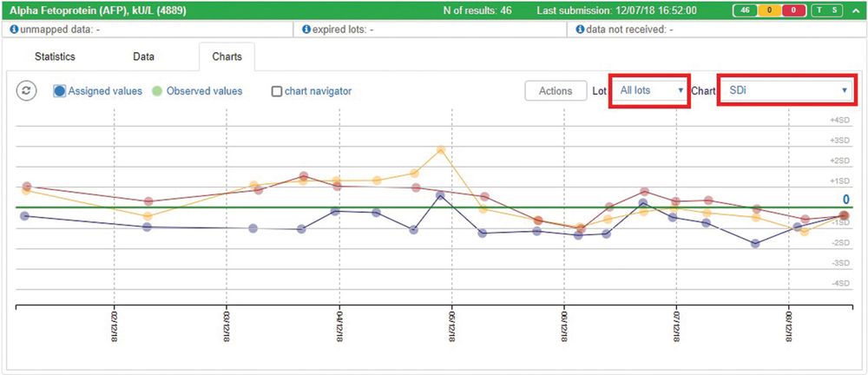
Task: Select the Assigned values radio option
Action: 60,90
